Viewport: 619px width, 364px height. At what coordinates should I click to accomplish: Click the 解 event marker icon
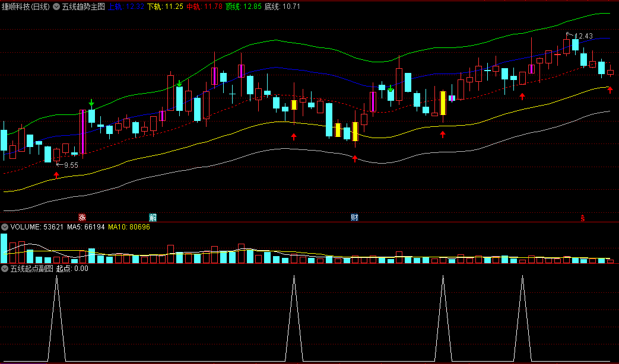pyautogui.click(x=153, y=218)
